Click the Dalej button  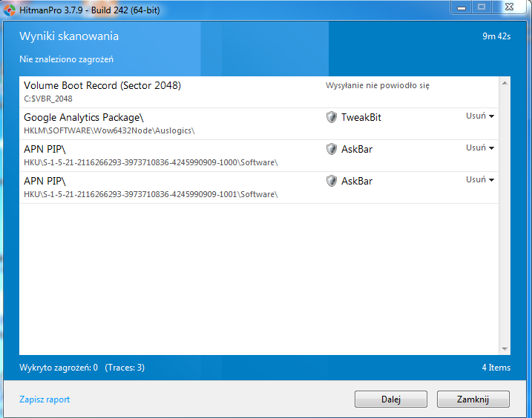point(391,399)
